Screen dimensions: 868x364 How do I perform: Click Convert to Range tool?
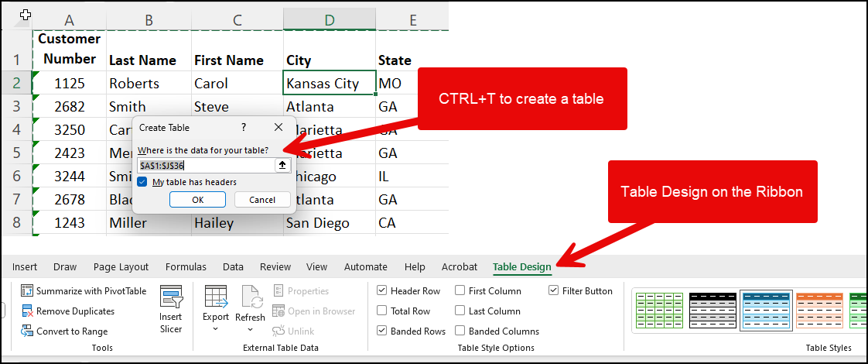pyautogui.click(x=64, y=331)
